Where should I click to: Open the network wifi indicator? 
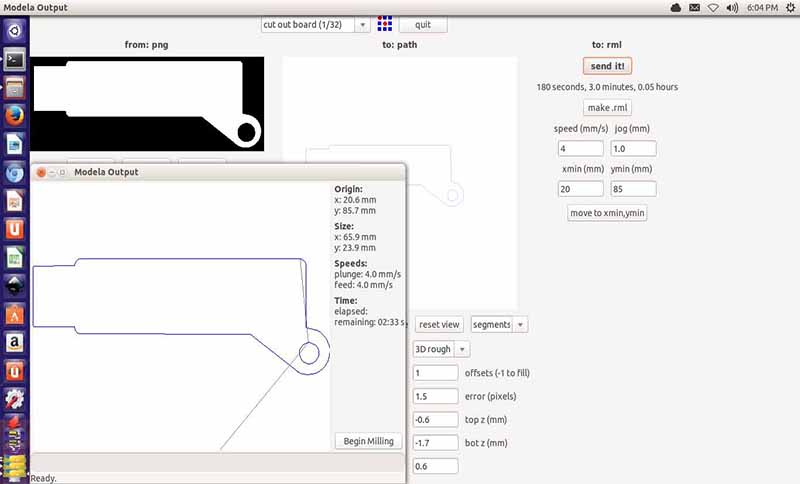pyautogui.click(x=713, y=8)
